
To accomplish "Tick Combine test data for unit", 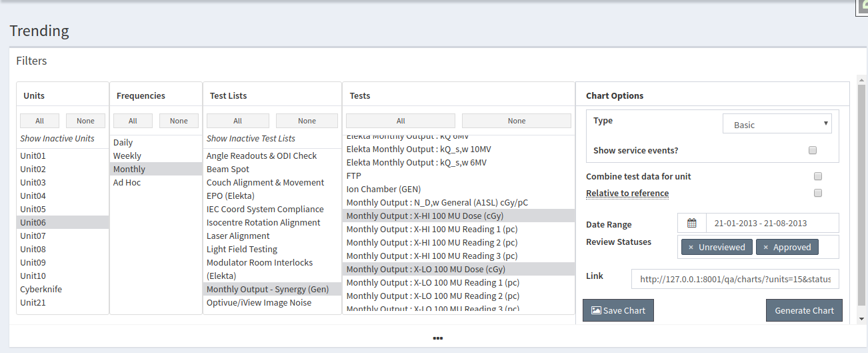I will (818, 176).
